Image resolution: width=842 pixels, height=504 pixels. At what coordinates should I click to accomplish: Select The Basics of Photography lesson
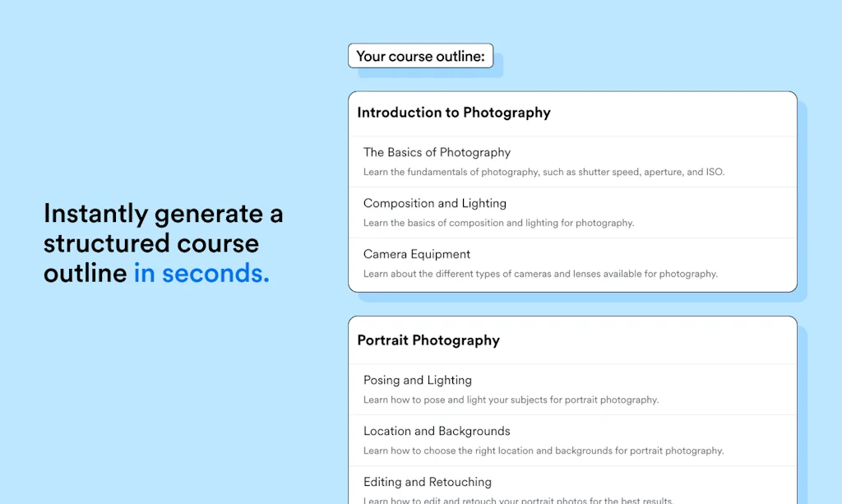pos(437,152)
